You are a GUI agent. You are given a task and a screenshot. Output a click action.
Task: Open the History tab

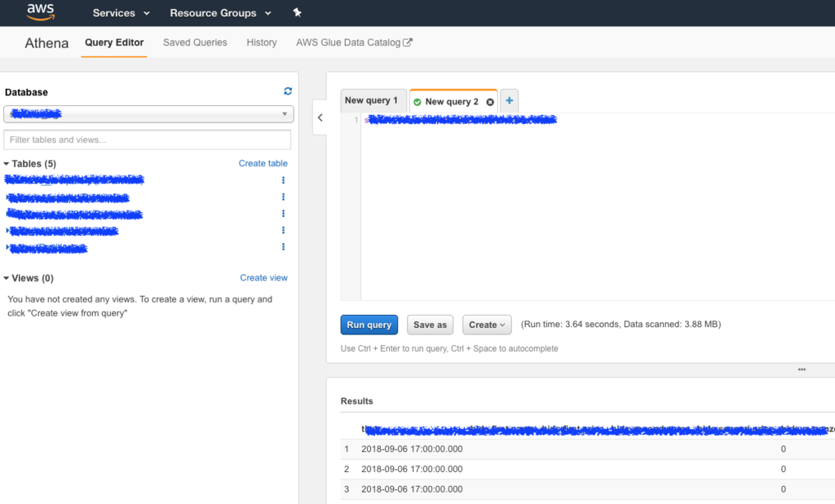(262, 42)
